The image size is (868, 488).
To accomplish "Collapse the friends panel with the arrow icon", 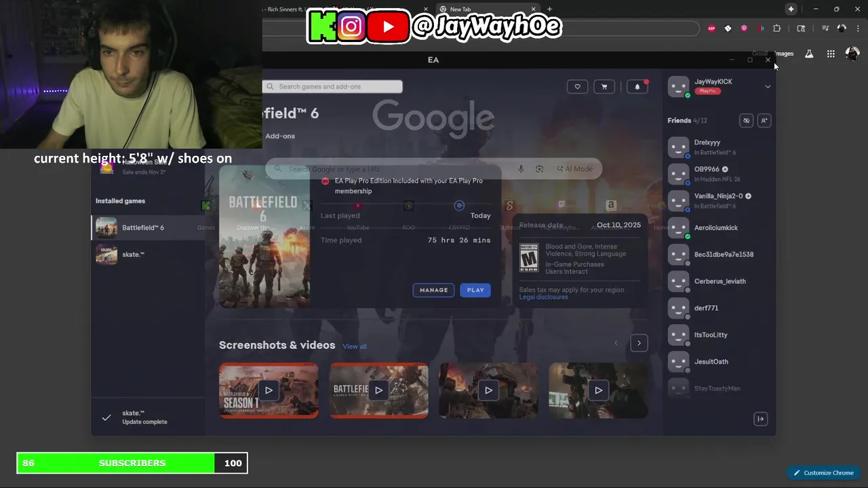I will click(760, 419).
